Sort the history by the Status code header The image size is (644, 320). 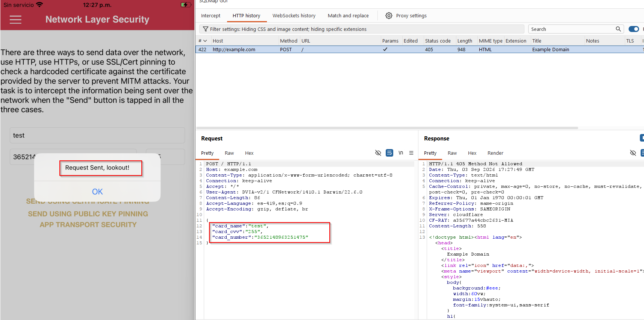(439, 41)
